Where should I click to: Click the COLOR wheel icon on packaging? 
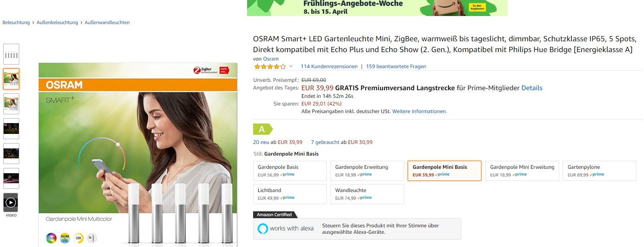point(51,238)
